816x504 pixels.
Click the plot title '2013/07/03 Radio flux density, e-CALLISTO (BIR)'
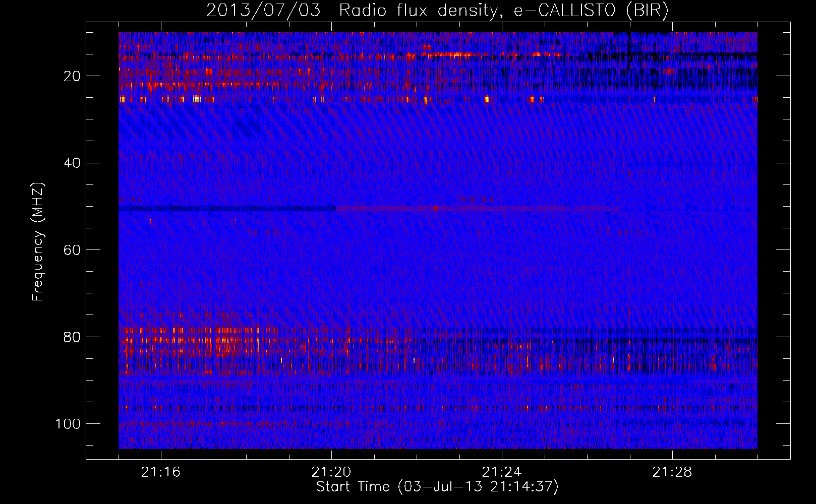(437, 11)
